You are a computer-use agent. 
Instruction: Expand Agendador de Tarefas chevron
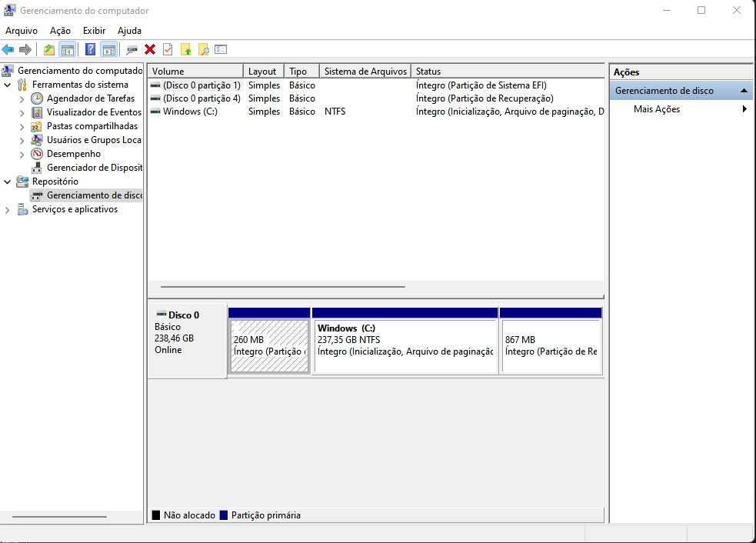tap(22, 99)
